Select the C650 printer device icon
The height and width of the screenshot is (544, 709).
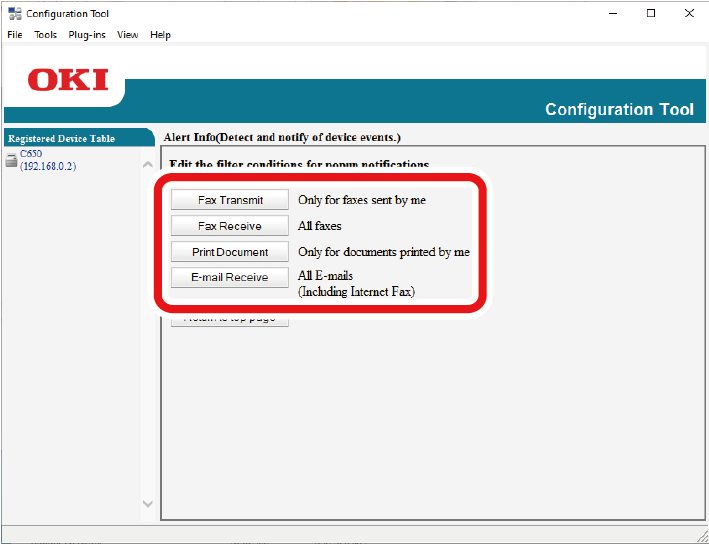coord(11,160)
